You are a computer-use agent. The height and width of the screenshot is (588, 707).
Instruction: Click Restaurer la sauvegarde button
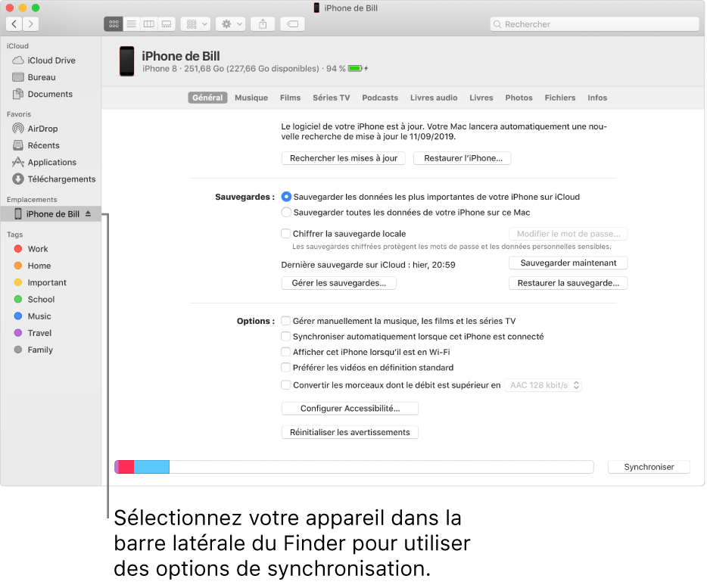568,283
